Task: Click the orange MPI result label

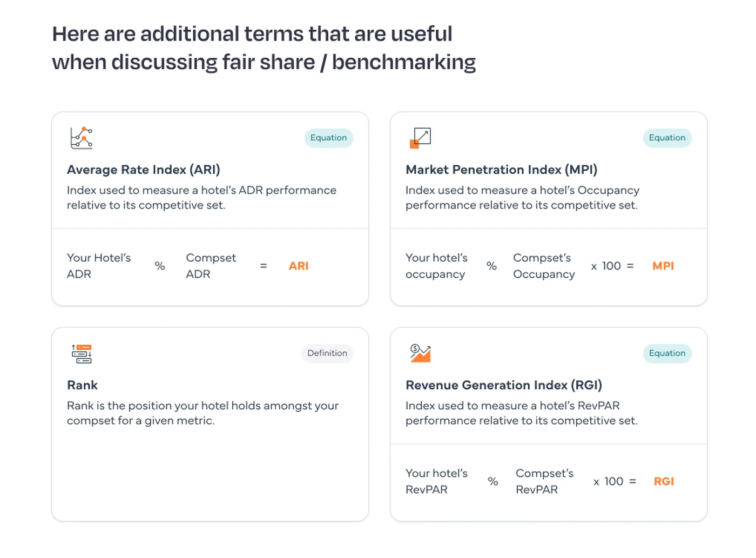Action: 663,266
